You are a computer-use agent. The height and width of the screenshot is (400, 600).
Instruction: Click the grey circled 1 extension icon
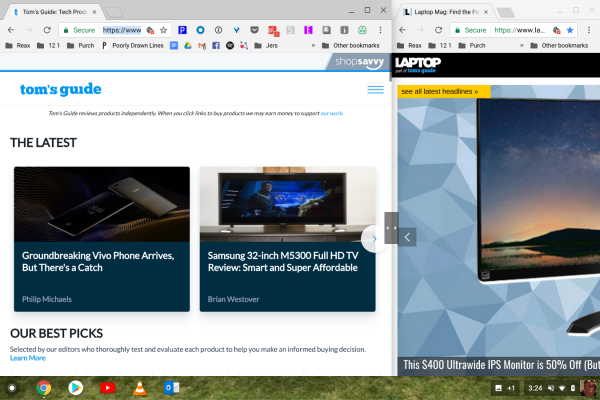218,30
